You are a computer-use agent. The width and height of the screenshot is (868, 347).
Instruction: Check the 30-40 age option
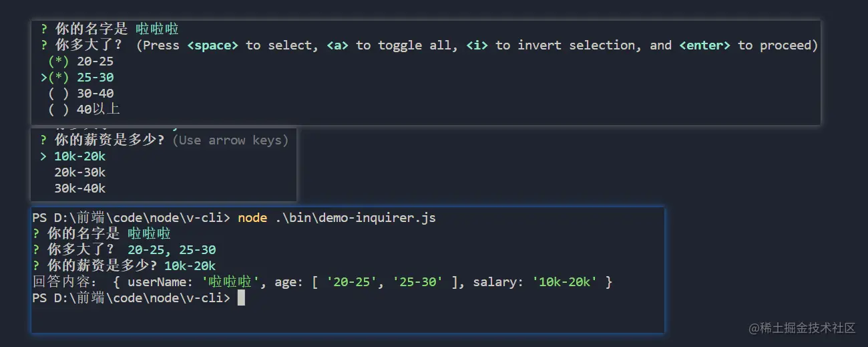(59, 93)
